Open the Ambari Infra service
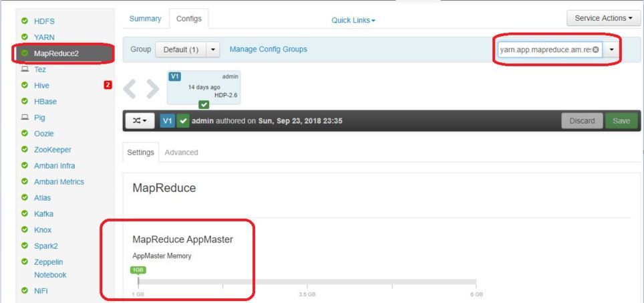The height and width of the screenshot is (303, 644). point(54,166)
